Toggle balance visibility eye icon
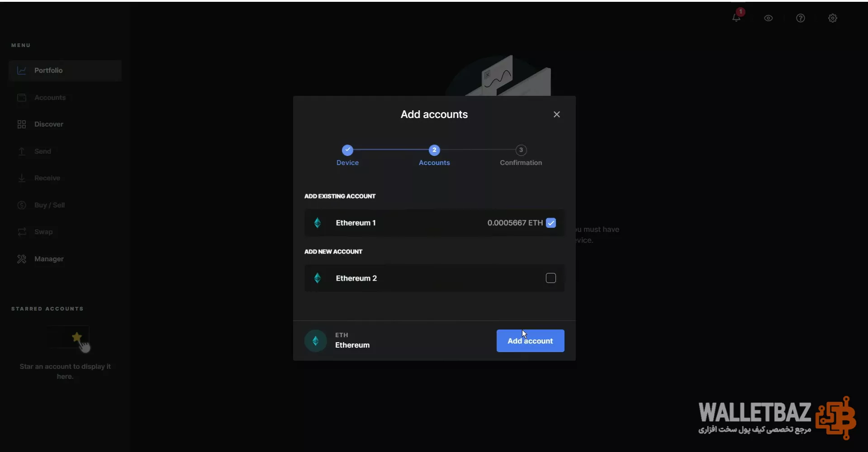Viewport: 868px width, 452px height. [x=768, y=18]
